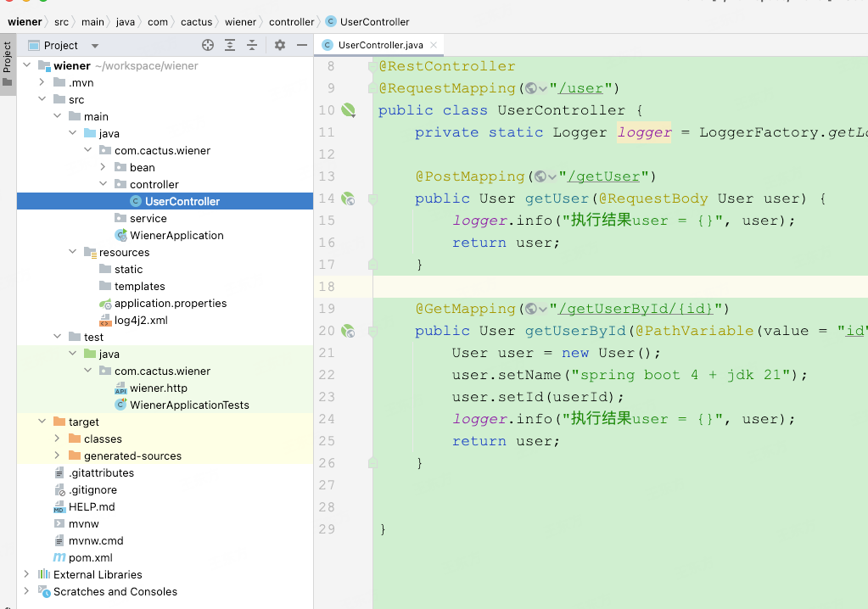Click line number 29 in the gutter
Screen dimensions: 868x609
point(327,528)
